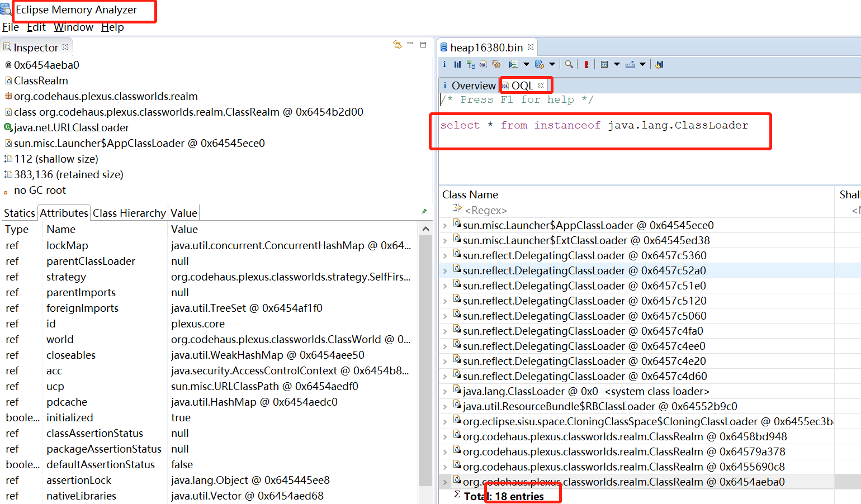Open the Thread Overview gear icon

496,64
